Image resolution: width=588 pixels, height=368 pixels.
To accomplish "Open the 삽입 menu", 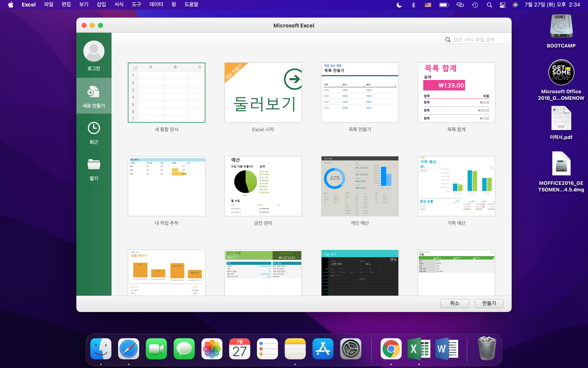I will (101, 5).
